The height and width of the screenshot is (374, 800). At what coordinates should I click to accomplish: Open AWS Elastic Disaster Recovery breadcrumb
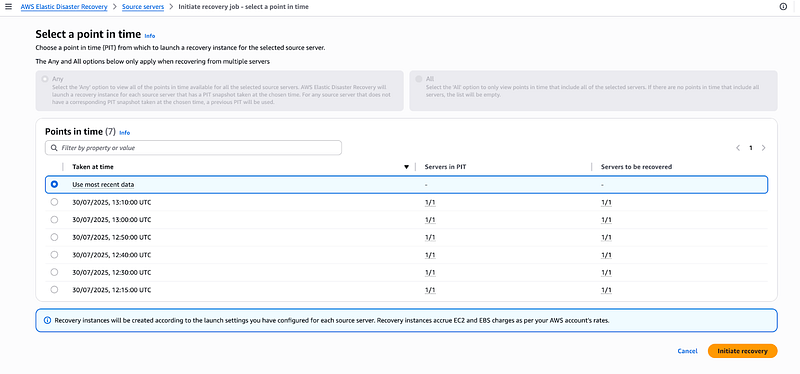click(x=64, y=7)
